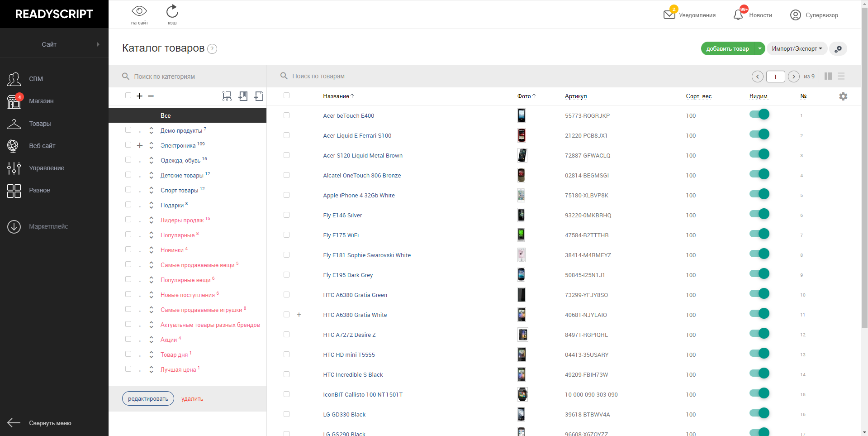Click the редактировать button
Screen dimensions: 868x436
click(148, 398)
